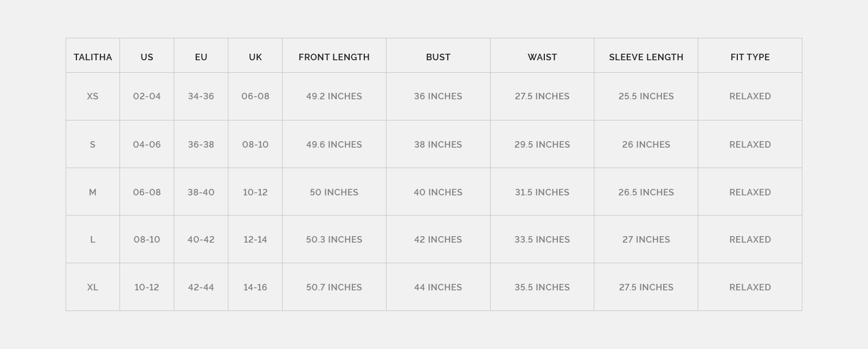Click RELAXED in the S row

[x=750, y=144]
